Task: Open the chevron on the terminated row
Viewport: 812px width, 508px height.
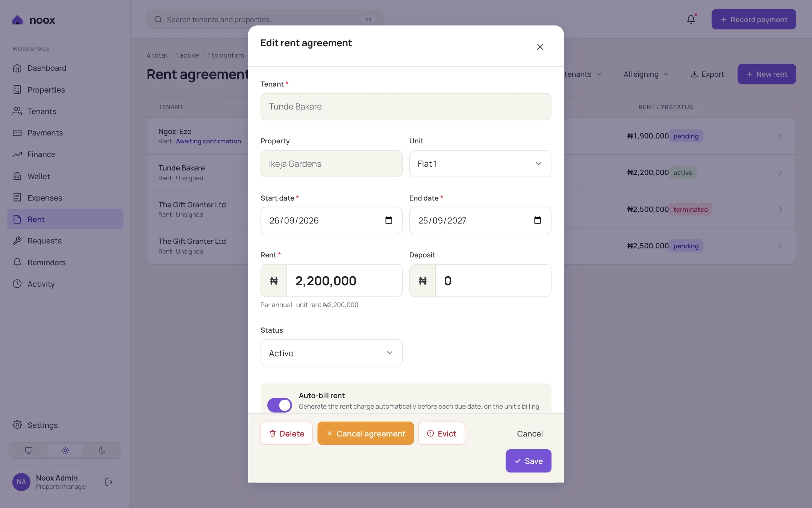Action: (780, 209)
